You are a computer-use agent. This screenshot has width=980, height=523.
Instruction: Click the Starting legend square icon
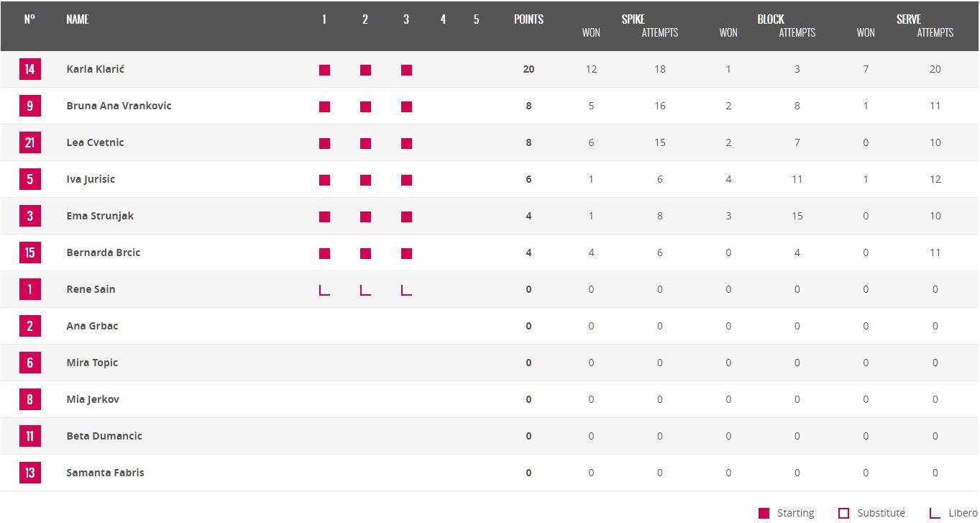(x=764, y=513)
